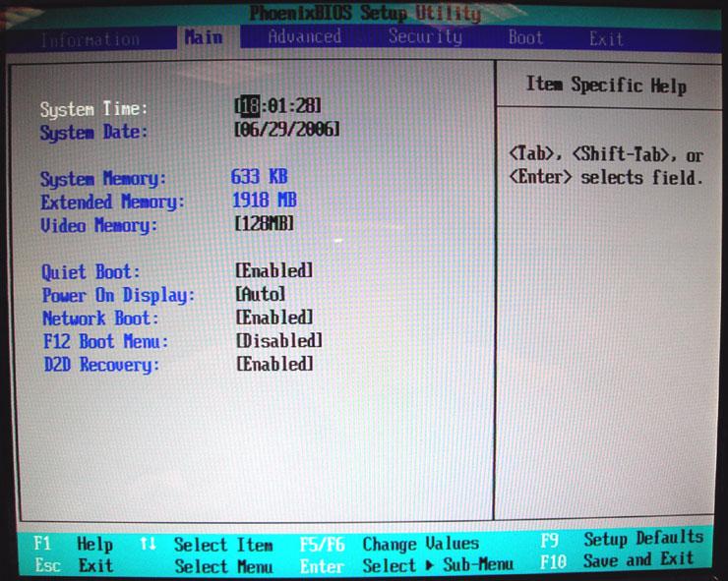Image resolution: width=728 pixels, height=581 pixels.
Task: Toggle the Quiet Boot Enabled value
Action: tap(274, 270)
